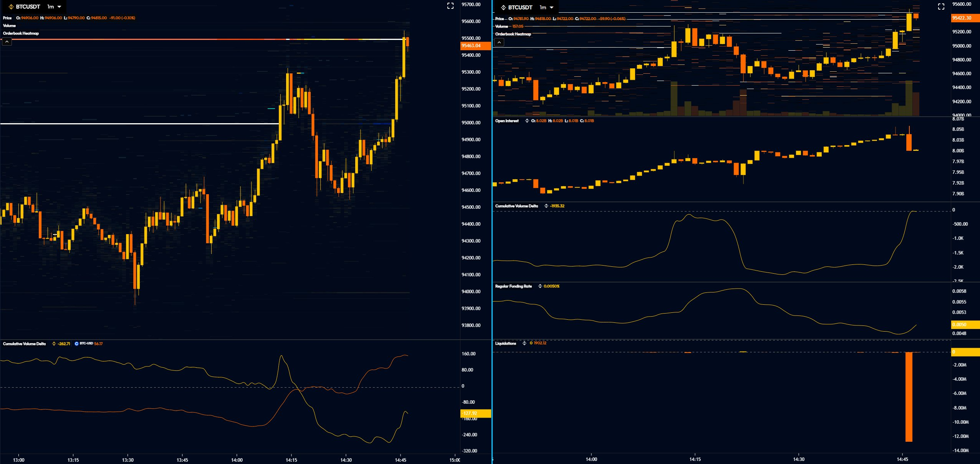Select the left Orderbook Heatmap label
980x464 pixels.
click(21, 33)
